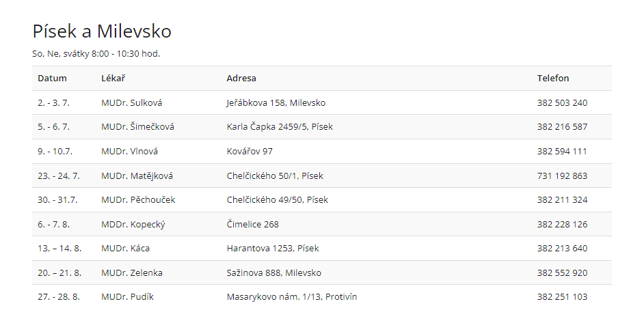Image resolution: width=644 pixels, height=336 pixels.
Task: Click the 'Písek a Milevsko' heading
Action: tap(102, 31)
